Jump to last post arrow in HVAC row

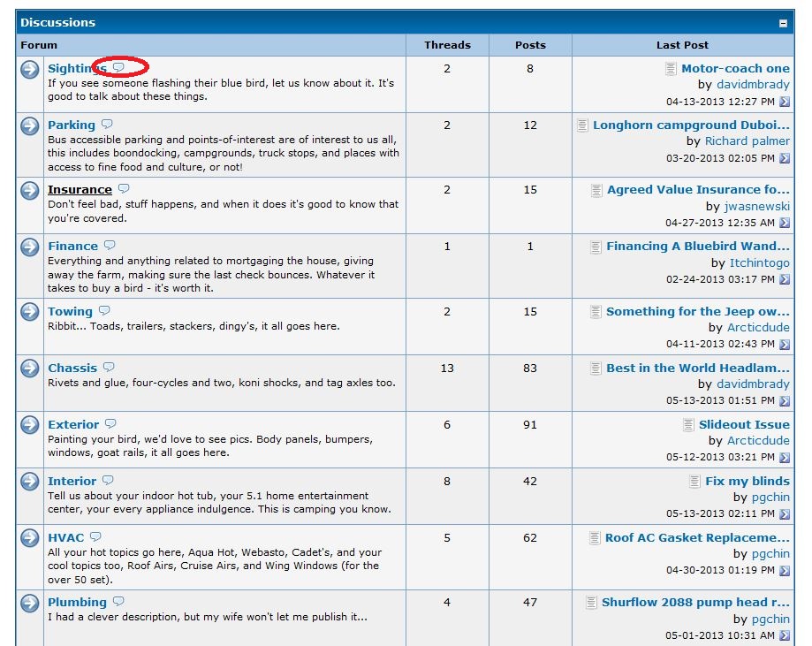(785, 571)
